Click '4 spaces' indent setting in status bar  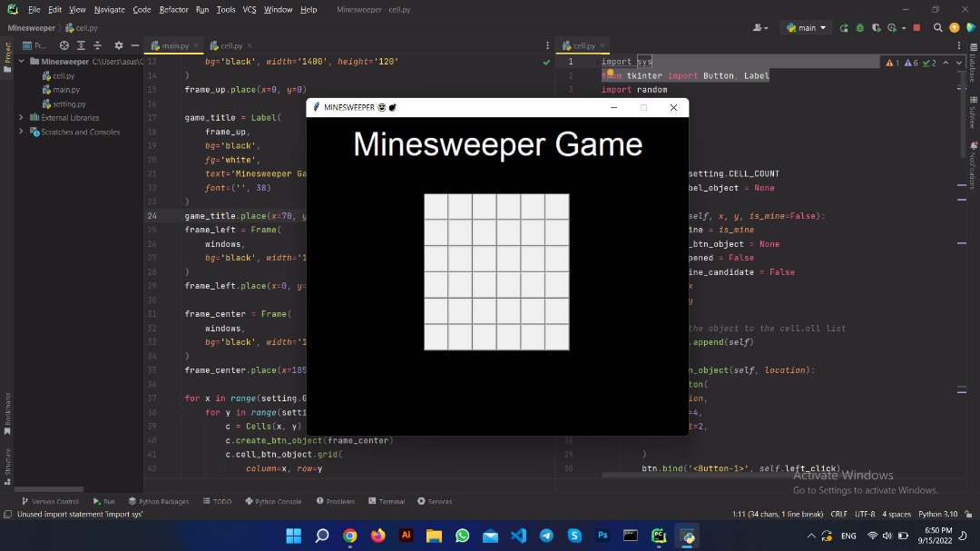click(x=897, y=514)
